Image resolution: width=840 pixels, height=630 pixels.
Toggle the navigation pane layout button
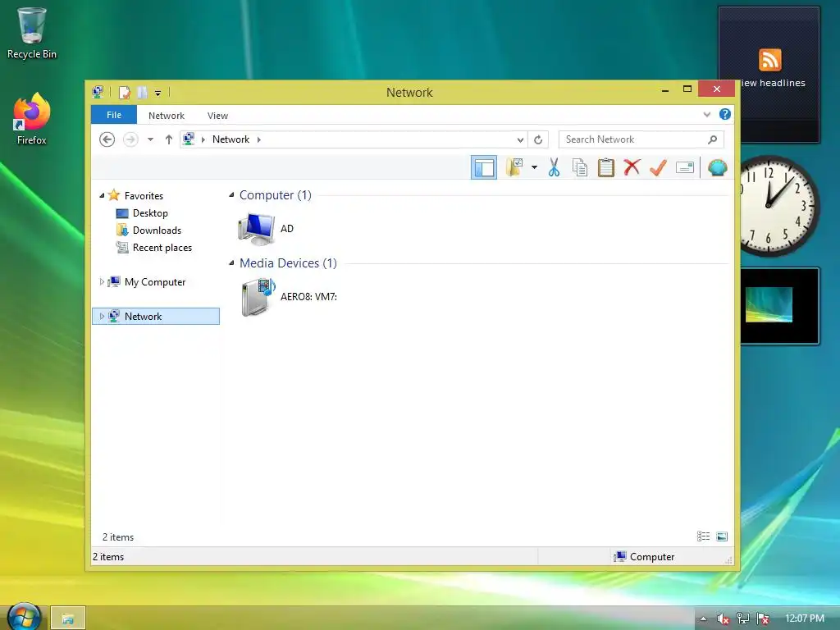(x=484, y=167)
